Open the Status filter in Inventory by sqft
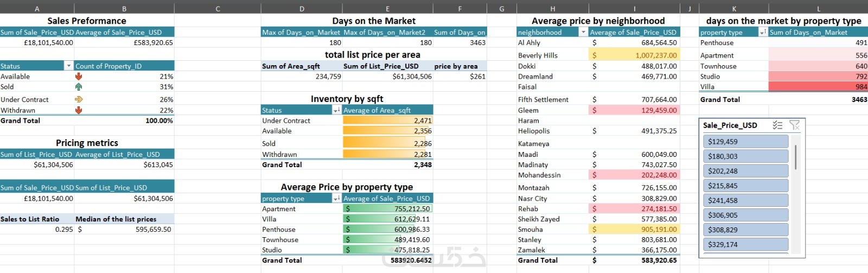This screenshot has width=868, height=273. [x=337, y=110]
